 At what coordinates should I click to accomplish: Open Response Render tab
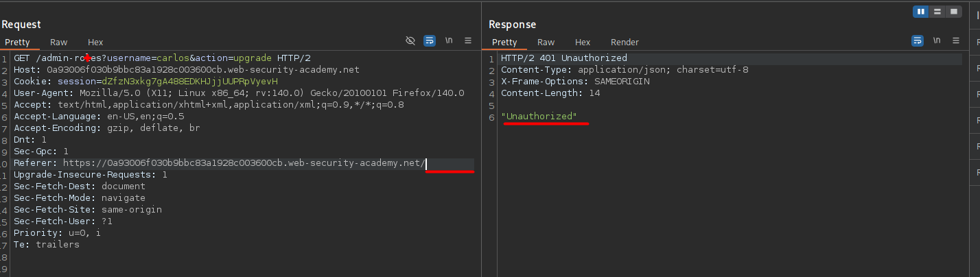click(625, 43)
